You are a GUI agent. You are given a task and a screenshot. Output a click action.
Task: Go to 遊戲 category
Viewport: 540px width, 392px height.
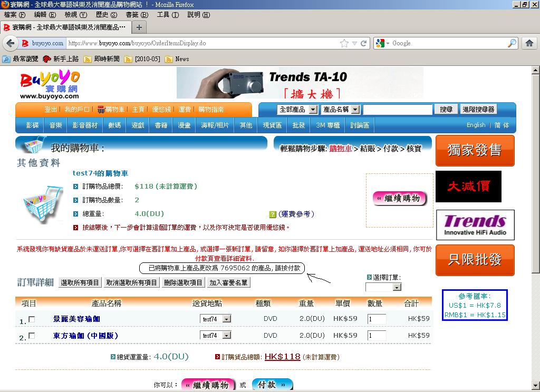point(138,125)
